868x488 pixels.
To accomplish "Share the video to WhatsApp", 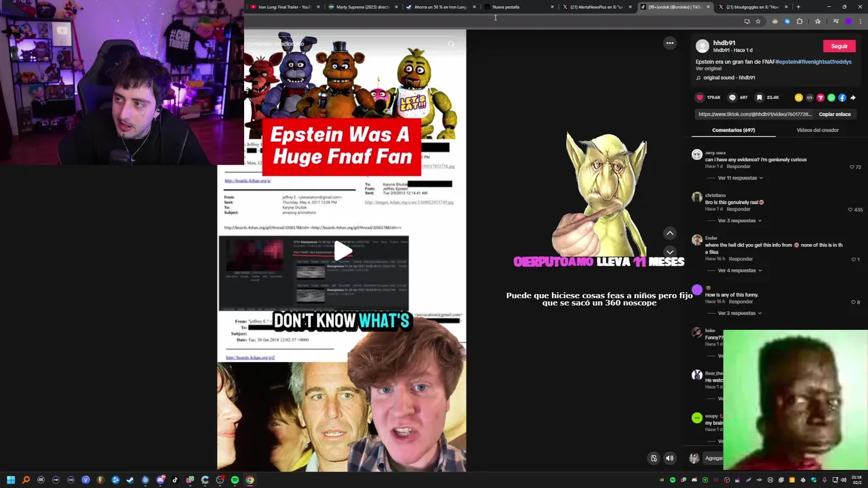I will [831, 98].
